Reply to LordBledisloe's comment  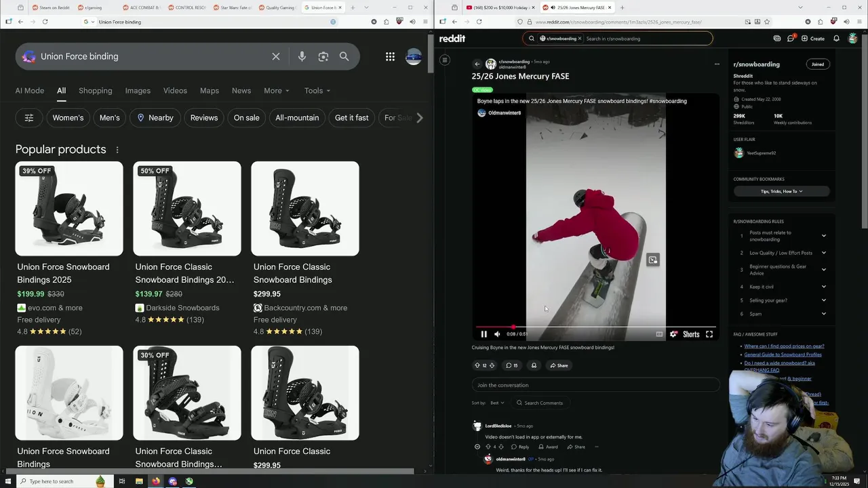520,447
